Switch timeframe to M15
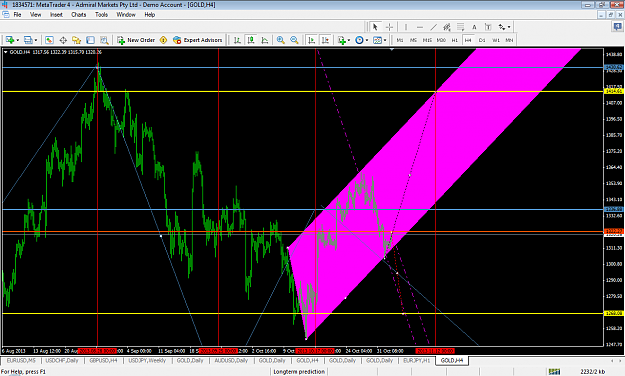 (427, 40)
